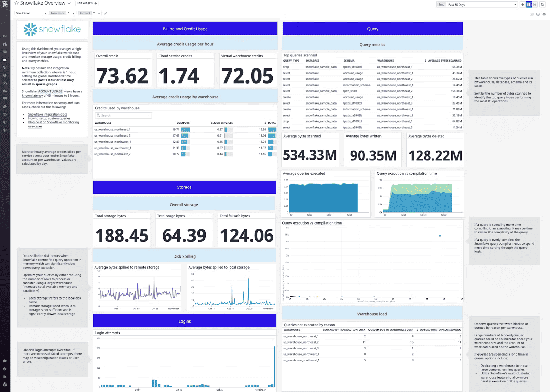Open the Monitors exclamation sidebar icon
This screenshot has height=392, width=550.
[5, 75]
